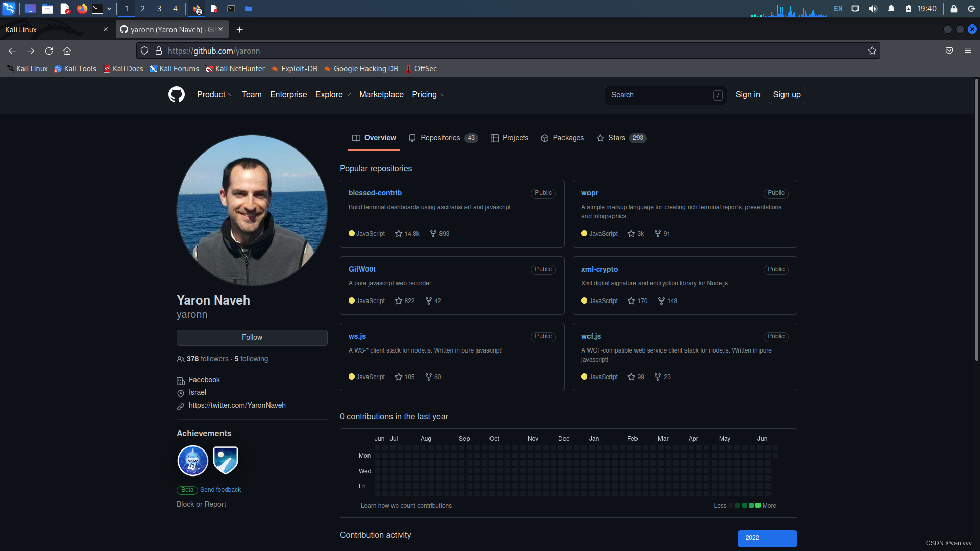Open the browser home page icon
Screen dimensions: 980x551
click(x=67, y=51)
